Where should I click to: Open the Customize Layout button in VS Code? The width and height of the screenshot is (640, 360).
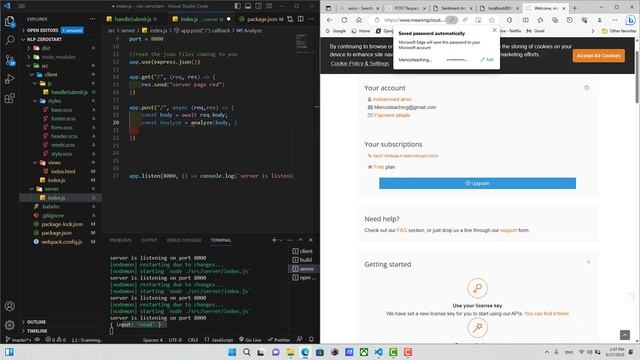tap(269, 6)
